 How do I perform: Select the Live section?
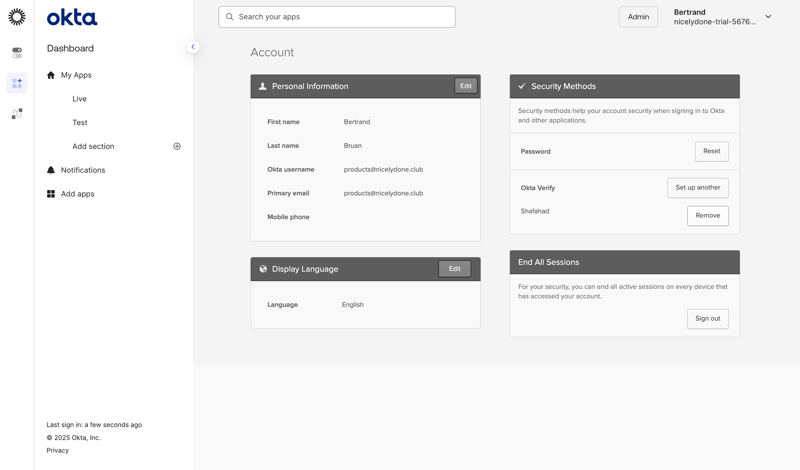79,99
